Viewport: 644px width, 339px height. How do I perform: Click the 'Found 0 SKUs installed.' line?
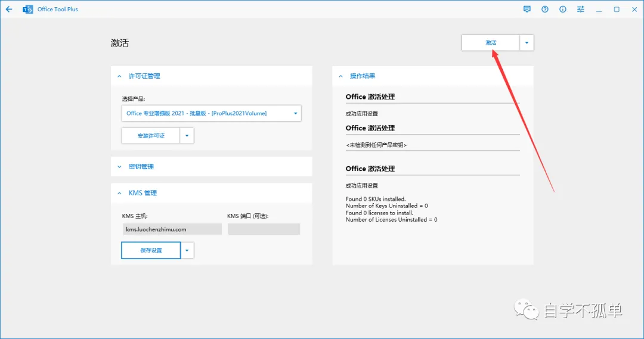(376, 199)
